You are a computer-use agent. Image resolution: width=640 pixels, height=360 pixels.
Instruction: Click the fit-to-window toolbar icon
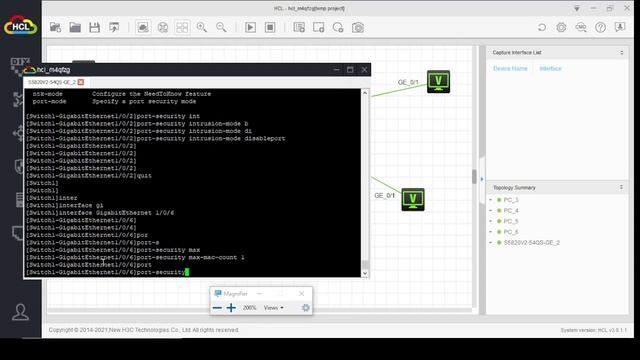(163, 27)
